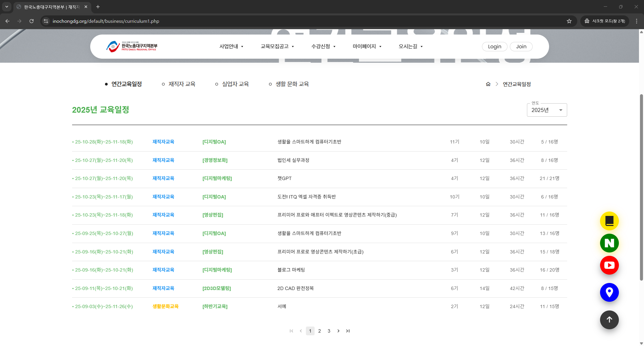Bookmark this page with the star icon
Viewport: 644px width, 346px height.
tap(569, 21)
